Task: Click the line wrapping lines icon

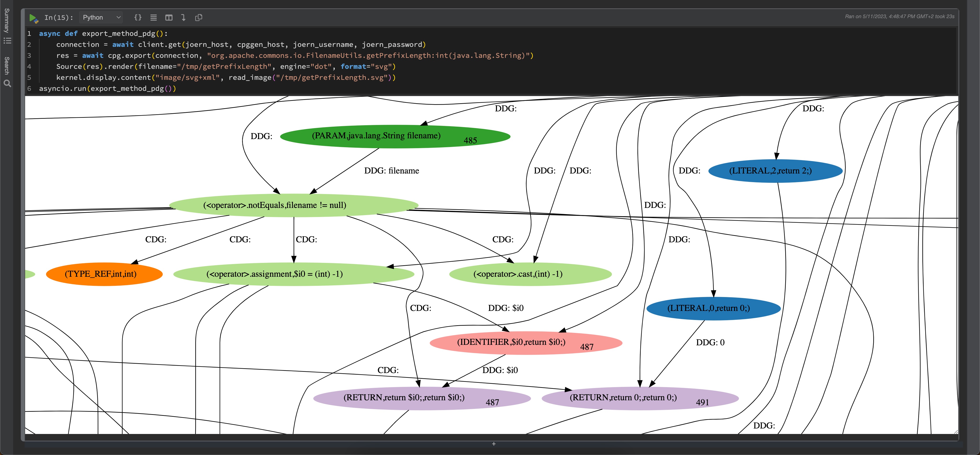Action: coord(153,17)
